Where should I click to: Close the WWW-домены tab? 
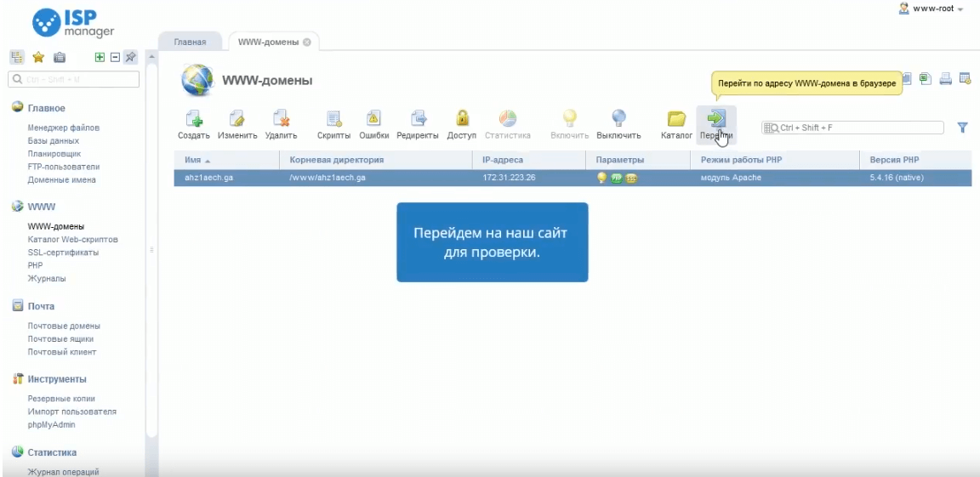tap(306, 42)
